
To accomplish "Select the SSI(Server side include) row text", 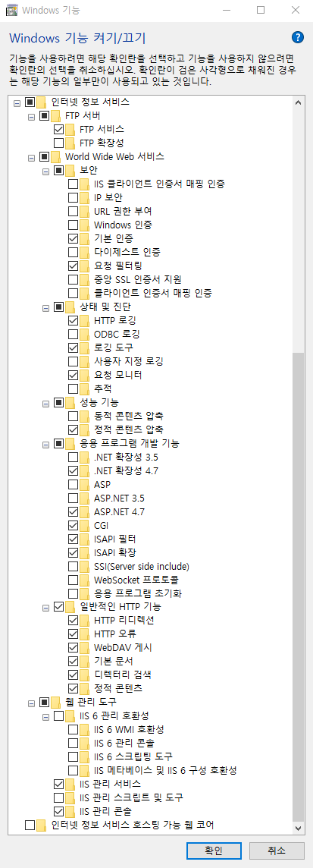I will [x=142, y=566].
